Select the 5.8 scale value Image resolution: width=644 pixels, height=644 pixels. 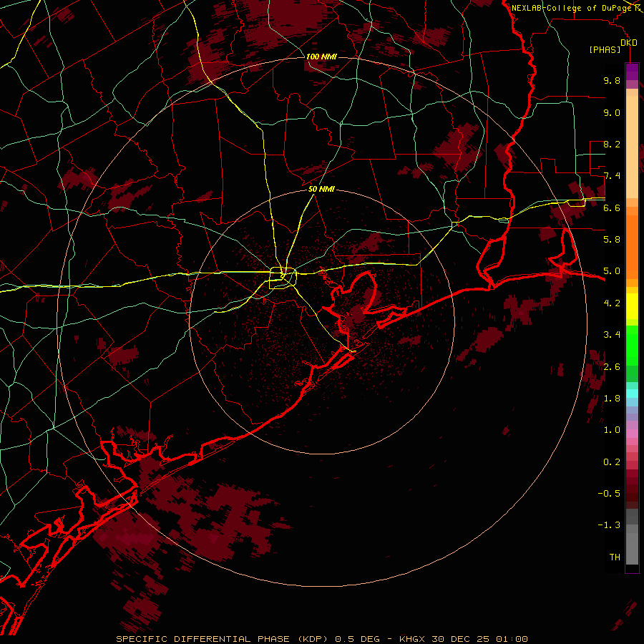click(x=612, y=240)
